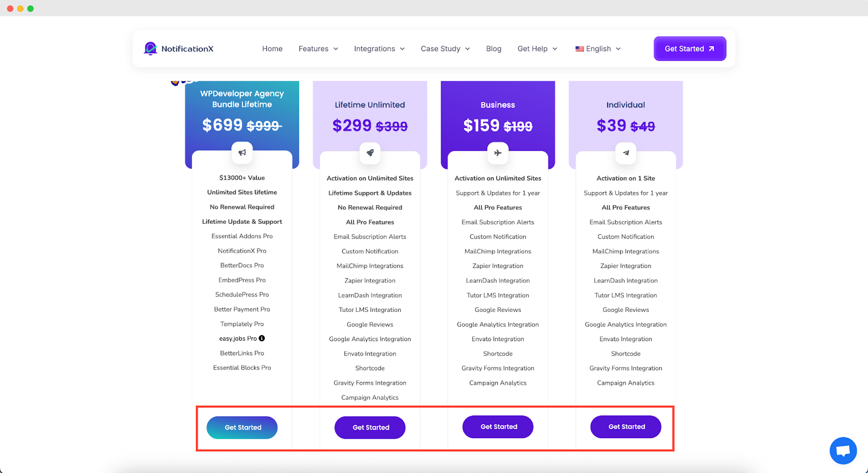Click the NotificationX bell logo icon
This screenshot has height=473, width=868.
(150, 48)
